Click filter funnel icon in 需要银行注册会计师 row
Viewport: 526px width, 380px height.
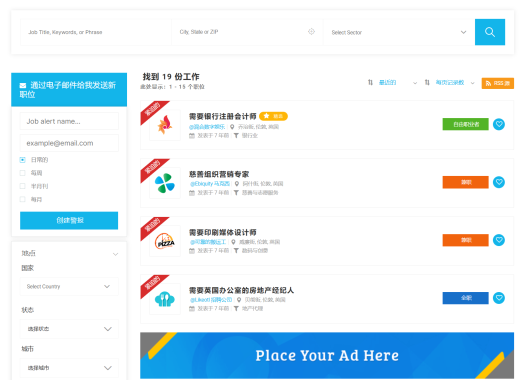click(x=236, y=135)
